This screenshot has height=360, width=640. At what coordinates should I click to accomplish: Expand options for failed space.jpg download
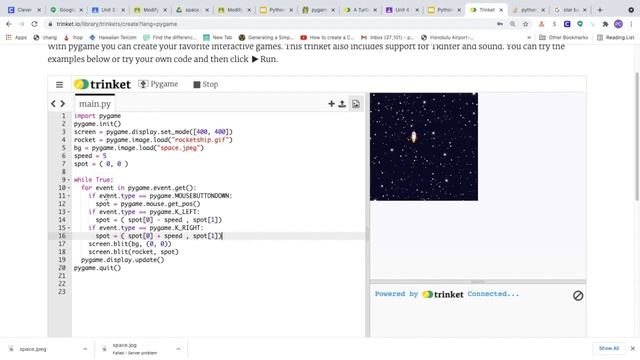178,349
